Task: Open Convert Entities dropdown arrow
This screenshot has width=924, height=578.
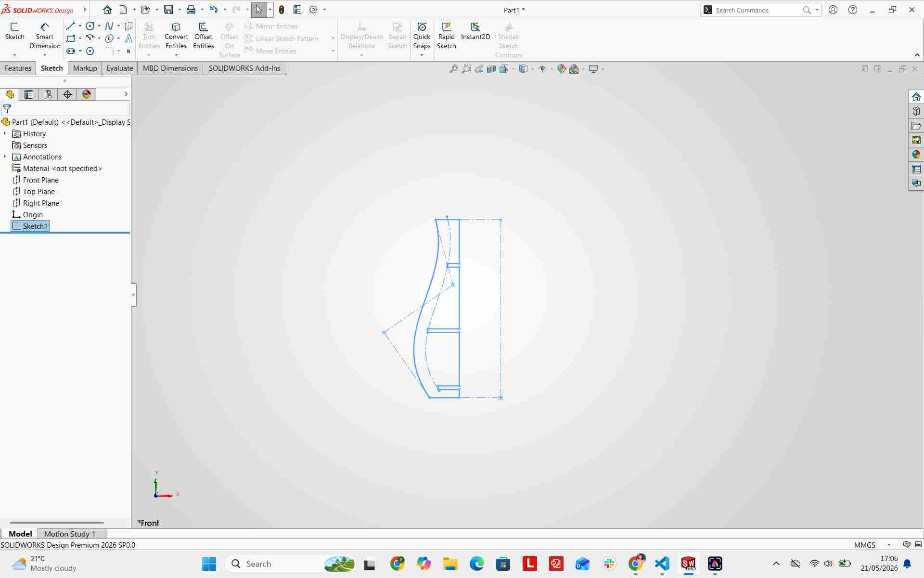Action: pos(176,55)
